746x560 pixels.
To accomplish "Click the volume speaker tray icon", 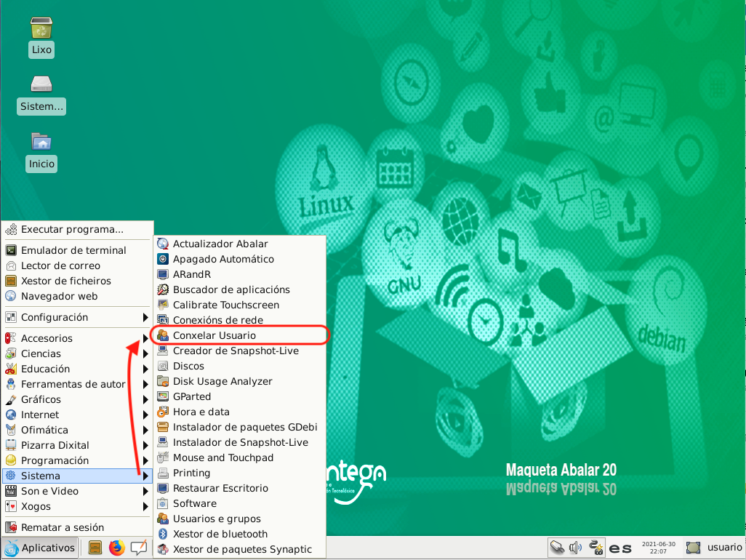I will (x=577, y=548).
